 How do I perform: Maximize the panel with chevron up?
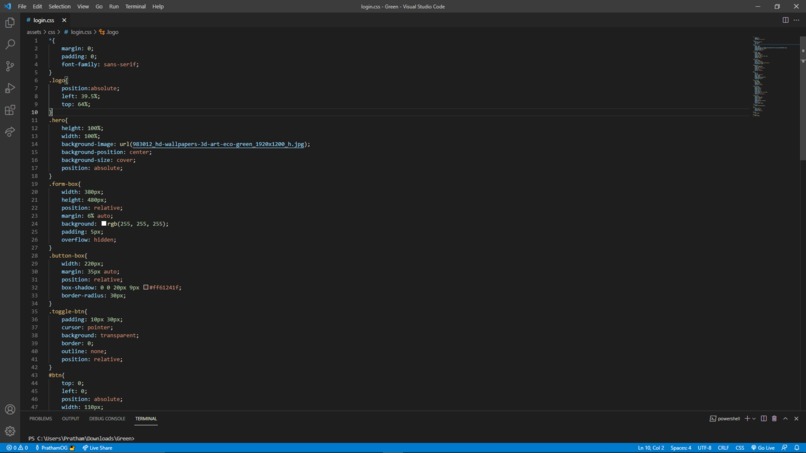point(785,419)
